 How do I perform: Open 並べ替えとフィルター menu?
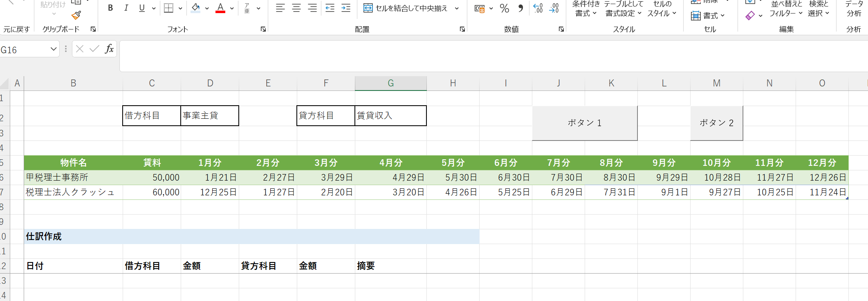click(785, 9)
